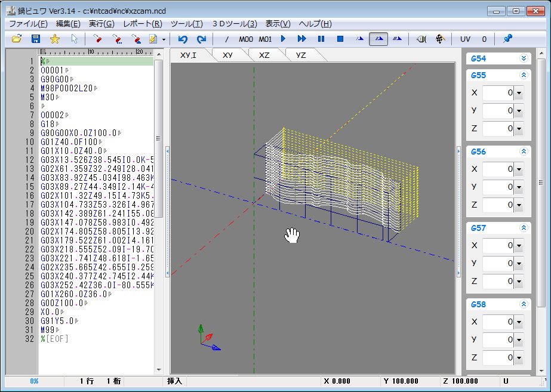This screenshot has height=392, width=551.
Task: Open the レポート menu
Action: pos(142,24)
